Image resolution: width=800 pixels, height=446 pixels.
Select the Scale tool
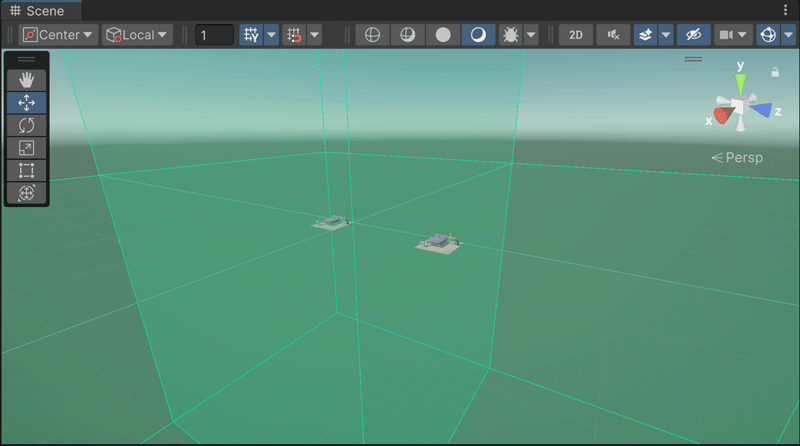click(x=27, y=148)
